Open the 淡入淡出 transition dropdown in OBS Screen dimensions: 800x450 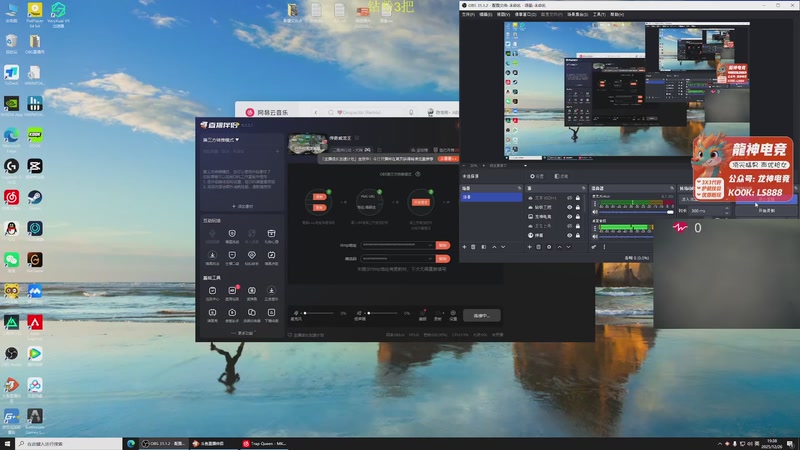707,199
